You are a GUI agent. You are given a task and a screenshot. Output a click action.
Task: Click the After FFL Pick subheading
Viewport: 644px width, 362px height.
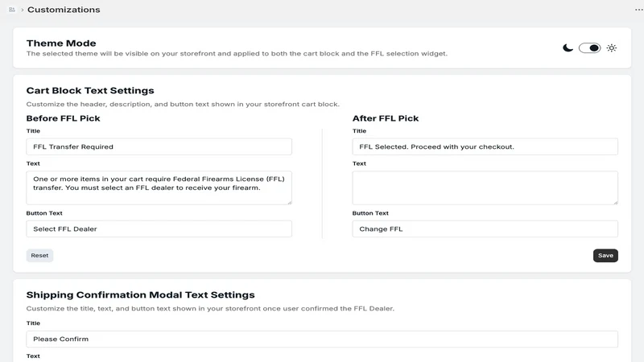click(386, 118)
